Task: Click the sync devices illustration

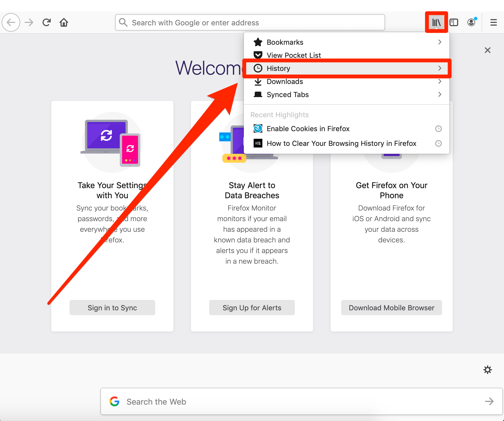Action: pos(112,142)
